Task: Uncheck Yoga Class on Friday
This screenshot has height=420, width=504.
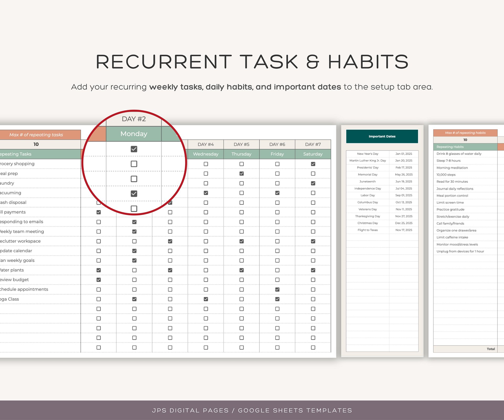Action: 277,299
